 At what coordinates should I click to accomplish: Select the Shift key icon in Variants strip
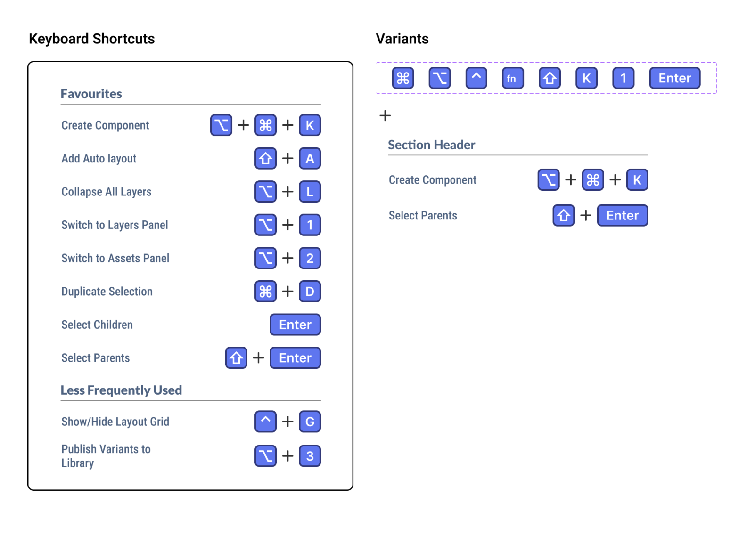[549, 78]
